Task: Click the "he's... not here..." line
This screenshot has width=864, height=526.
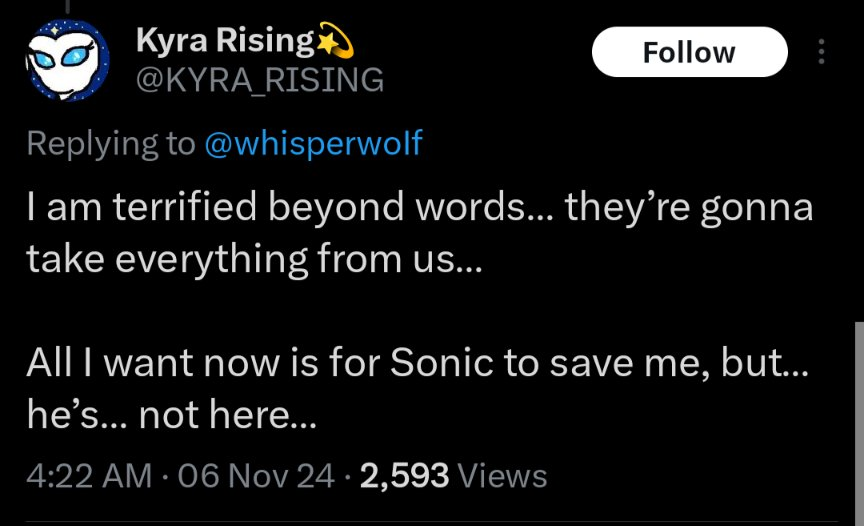Action: pyautogui.click(x=170, y=414)
